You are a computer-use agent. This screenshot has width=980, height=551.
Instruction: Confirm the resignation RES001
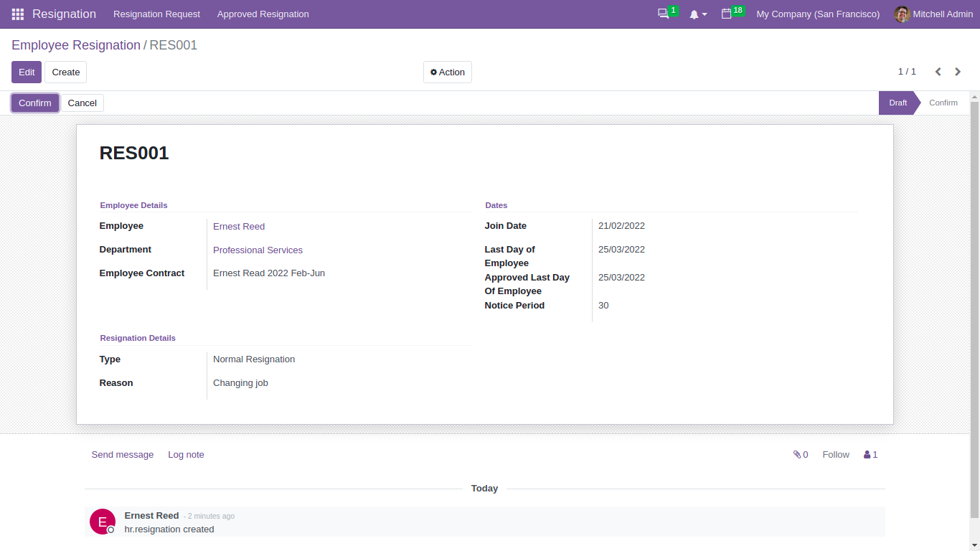point(34,103)
